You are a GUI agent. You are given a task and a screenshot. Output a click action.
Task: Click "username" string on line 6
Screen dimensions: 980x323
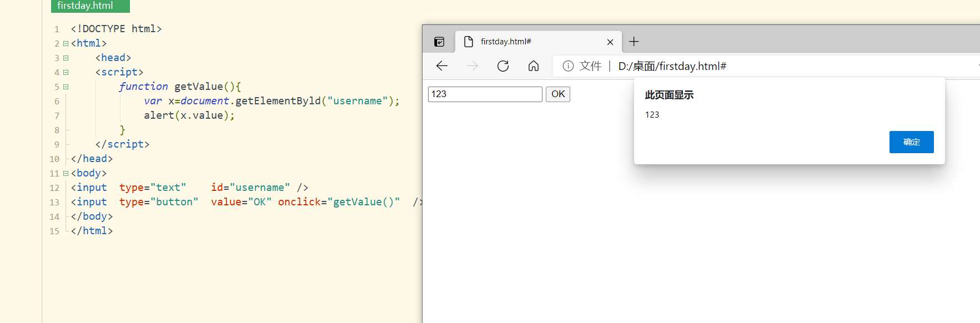tap(358, 101)
